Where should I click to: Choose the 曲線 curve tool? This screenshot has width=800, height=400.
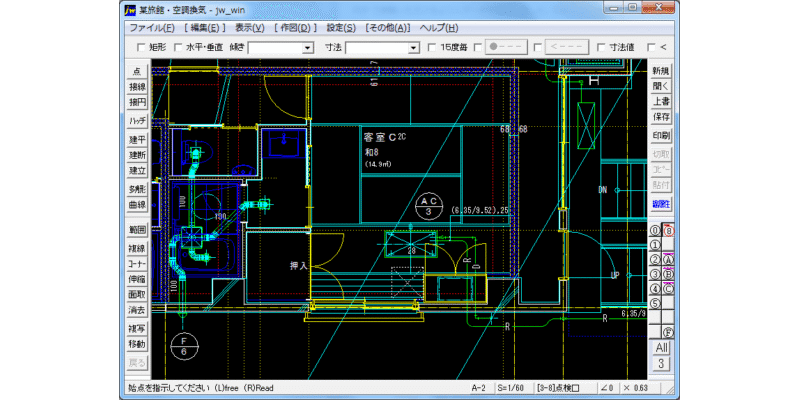[x=137, y=205]
